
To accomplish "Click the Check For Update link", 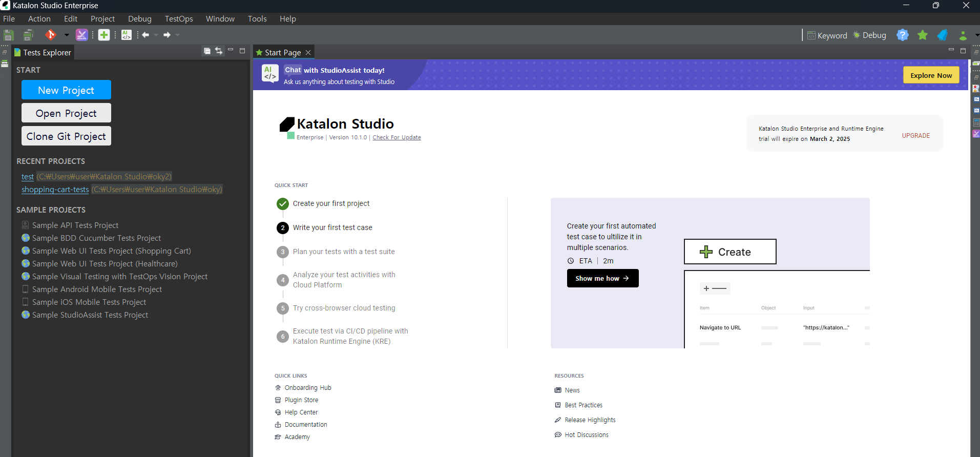I will (x=397, y=137).
